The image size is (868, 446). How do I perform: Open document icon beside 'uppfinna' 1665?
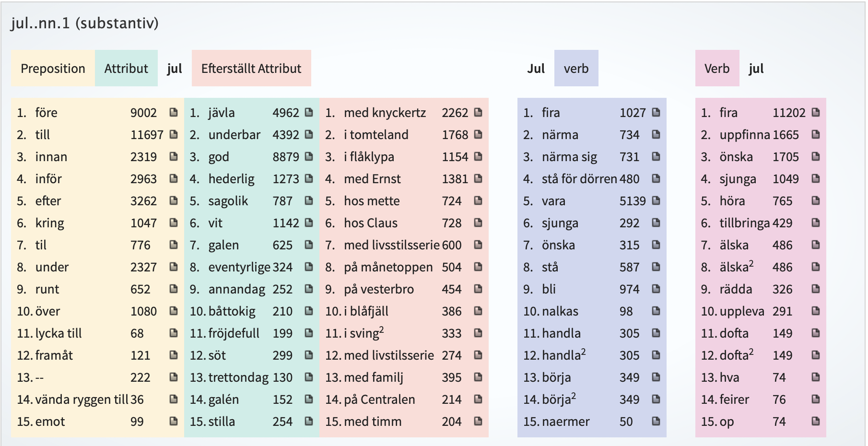(x=815, y=134)
